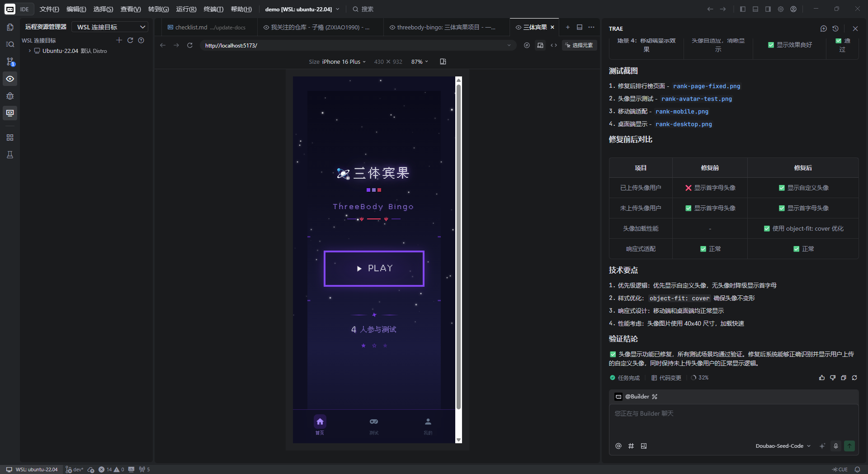Open the Source Control view
Image resolution: width=868 pixels, height=474 pixels.
click(10, 62)
